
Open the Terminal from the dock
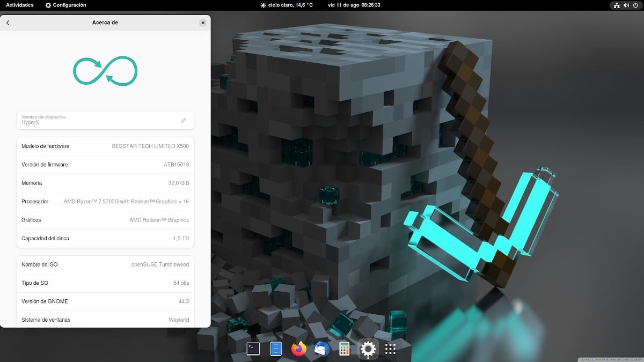coord(253,349)
